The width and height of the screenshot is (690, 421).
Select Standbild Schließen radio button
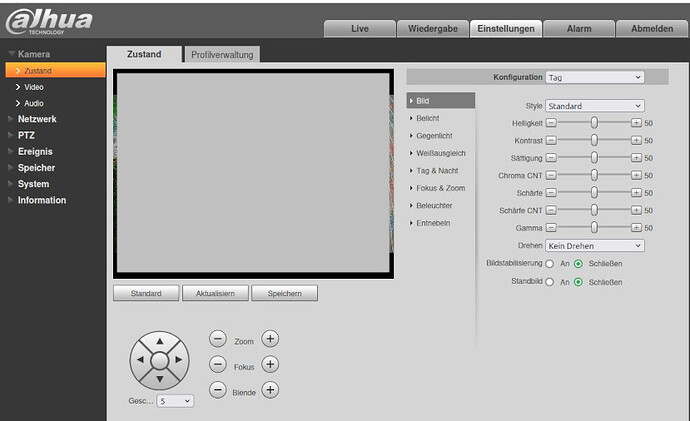[579, 282]
